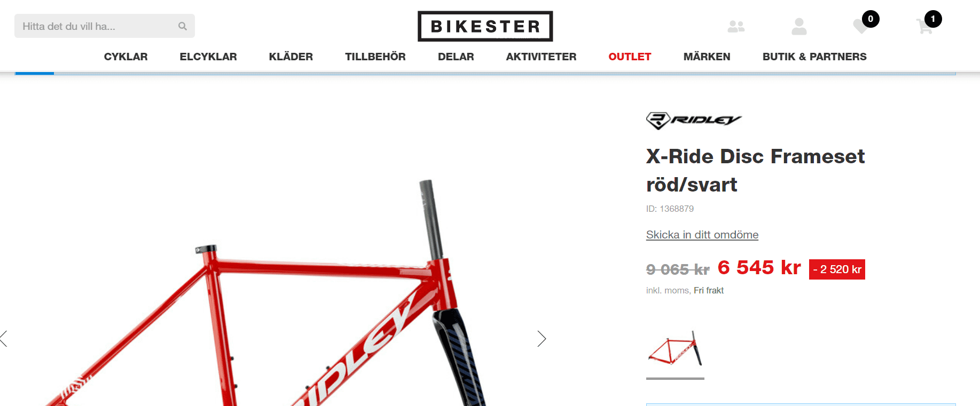Go to the OUTLET section
The width and height of the screenshot is (980, 406).
tap(630, 57)
